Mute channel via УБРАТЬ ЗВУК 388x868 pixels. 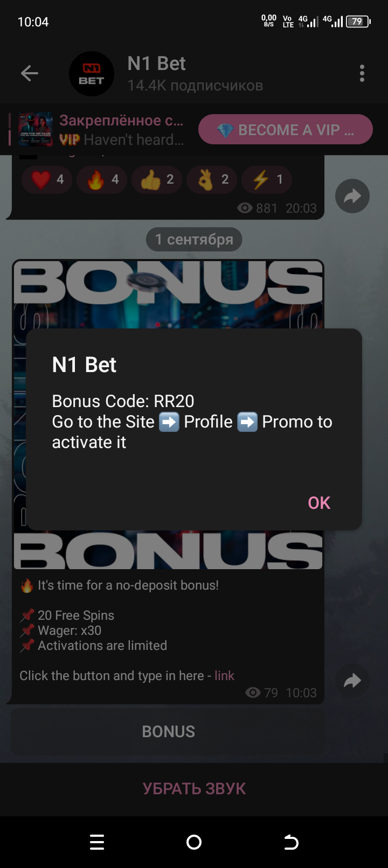194,788
